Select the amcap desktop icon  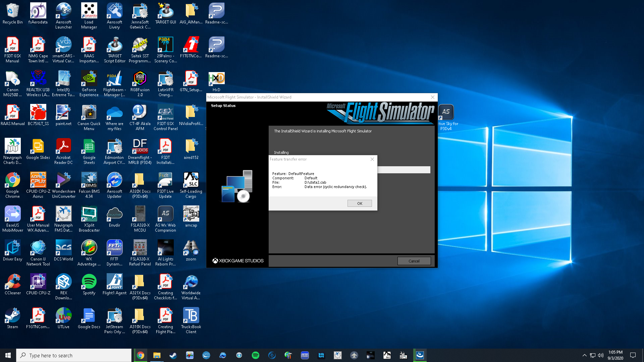pyautogui.click(x=191, y=217)
